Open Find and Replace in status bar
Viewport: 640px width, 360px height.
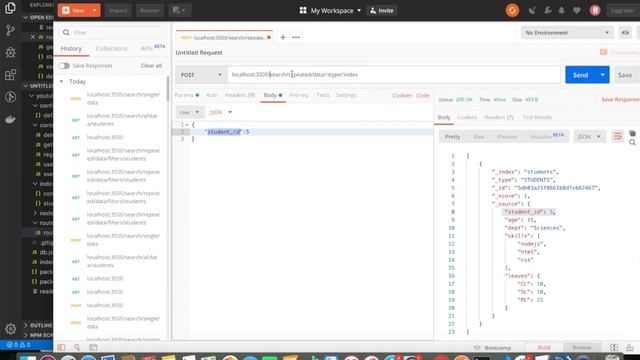click(77, 347)
